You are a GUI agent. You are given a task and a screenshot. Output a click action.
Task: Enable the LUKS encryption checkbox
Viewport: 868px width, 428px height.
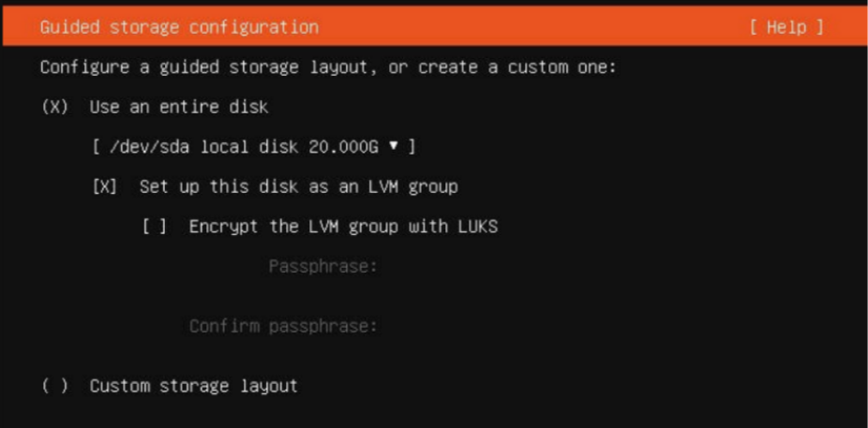coord(155,227)
